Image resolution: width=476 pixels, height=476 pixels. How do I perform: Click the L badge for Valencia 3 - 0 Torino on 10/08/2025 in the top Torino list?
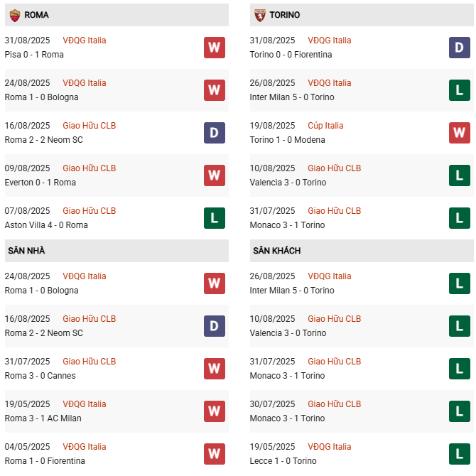pos(459,175)
